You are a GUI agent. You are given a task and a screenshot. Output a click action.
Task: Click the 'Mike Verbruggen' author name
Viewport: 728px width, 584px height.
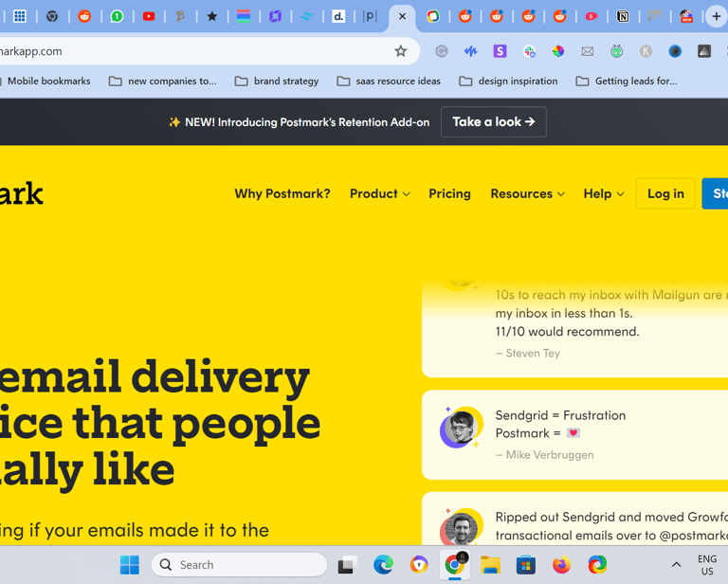pyautogui.click(x=550, y=455)
